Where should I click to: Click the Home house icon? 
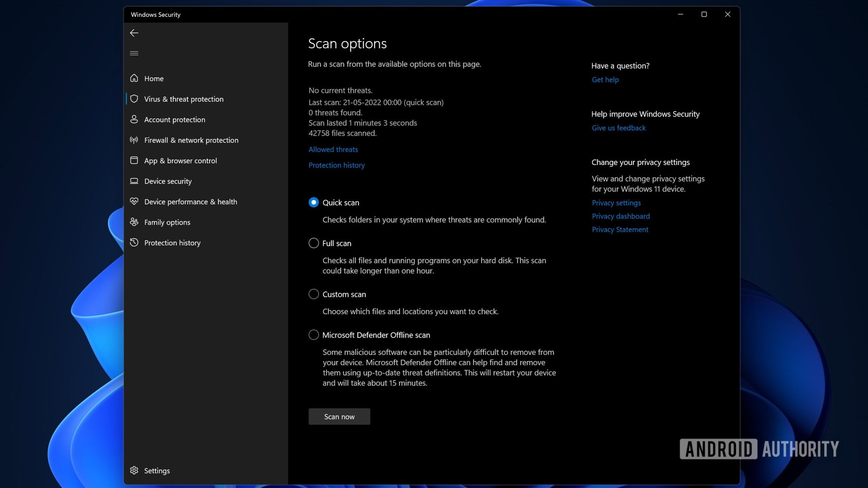[x=134, y=78]
